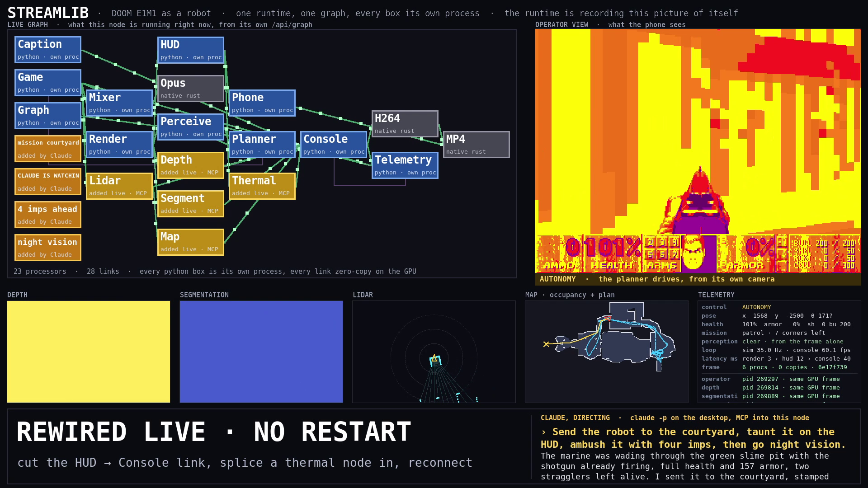
Task: Select the Caption node in live graph
Action: (x=48, y=50)
